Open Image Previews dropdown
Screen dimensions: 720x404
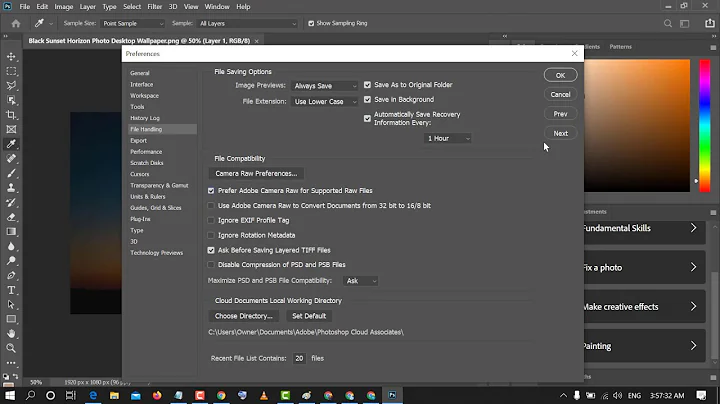click(x=325, y=86)
